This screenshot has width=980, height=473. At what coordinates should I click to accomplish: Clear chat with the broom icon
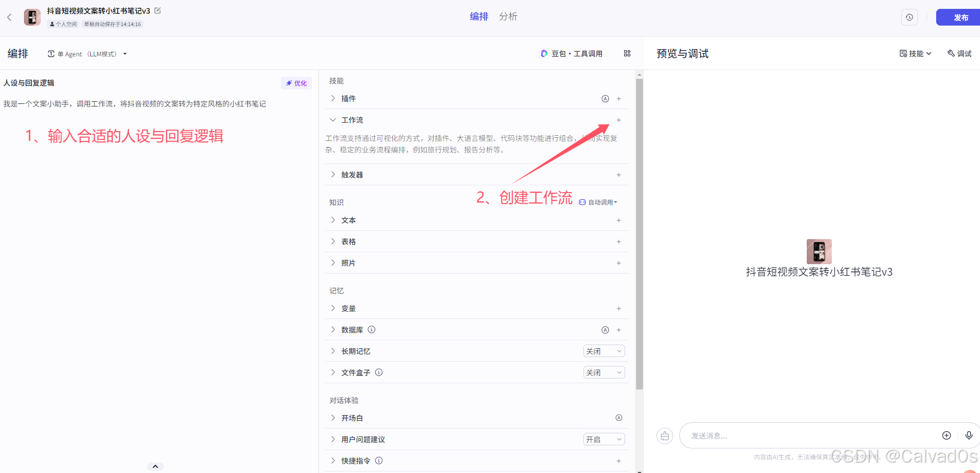[665, 435]
